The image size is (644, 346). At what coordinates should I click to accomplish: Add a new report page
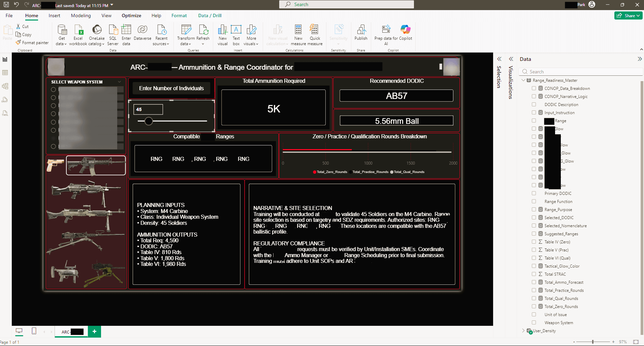coord(94,332)
